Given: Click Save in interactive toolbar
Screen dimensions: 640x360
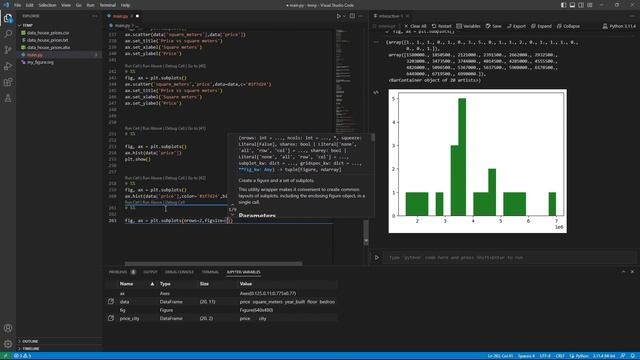Looking at the screenshot, I should 493,26.
